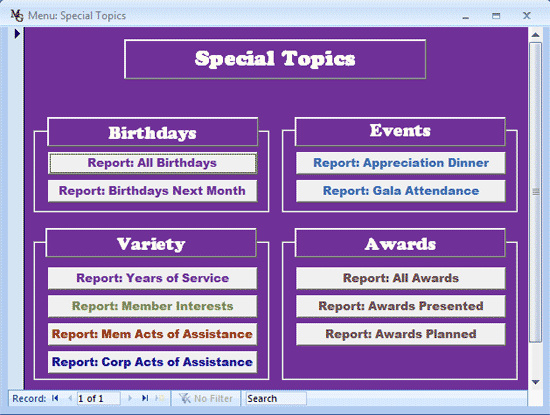The width and height of the screenshot is (550, 415).
Task: Click the scrollbar up arrow
Action: click(x=535, y=35)
